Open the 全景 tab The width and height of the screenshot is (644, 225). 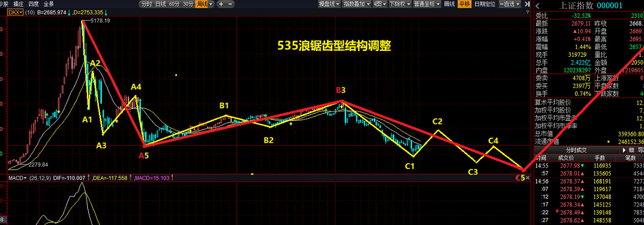[x=50, y=4]
